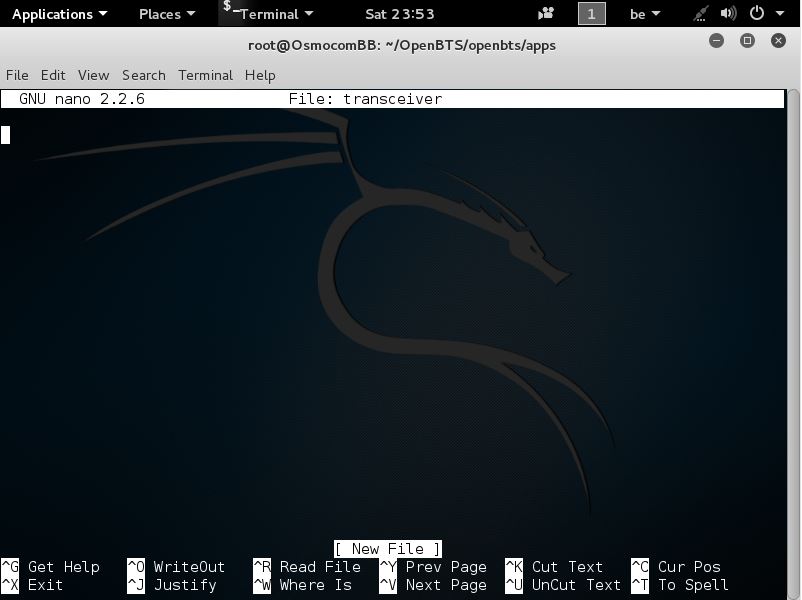Screen dimensions: 802x600
Task: Open the Places menu
Action: click(167, 14)
